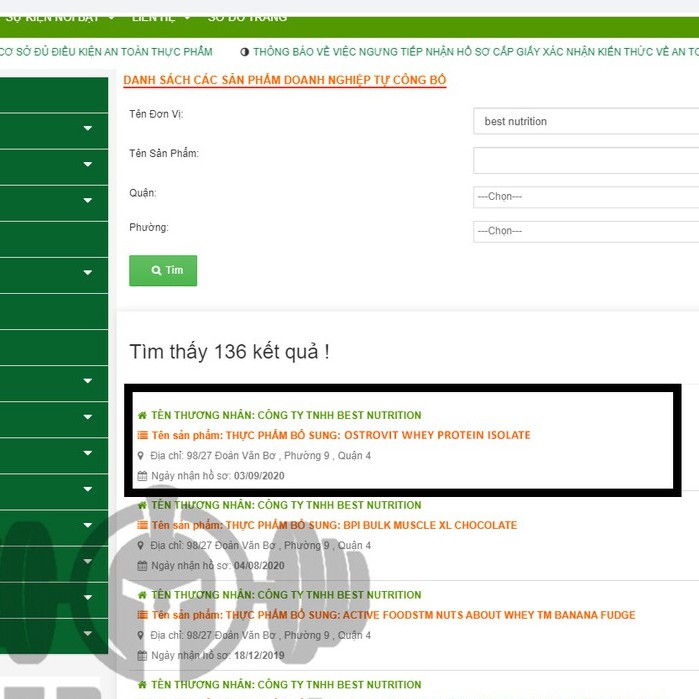Open THÔNG BÁO VỀ VIỆC NGƯNG TIẾP NHẬN HỒ SƠ link

(x=476, y=52)
